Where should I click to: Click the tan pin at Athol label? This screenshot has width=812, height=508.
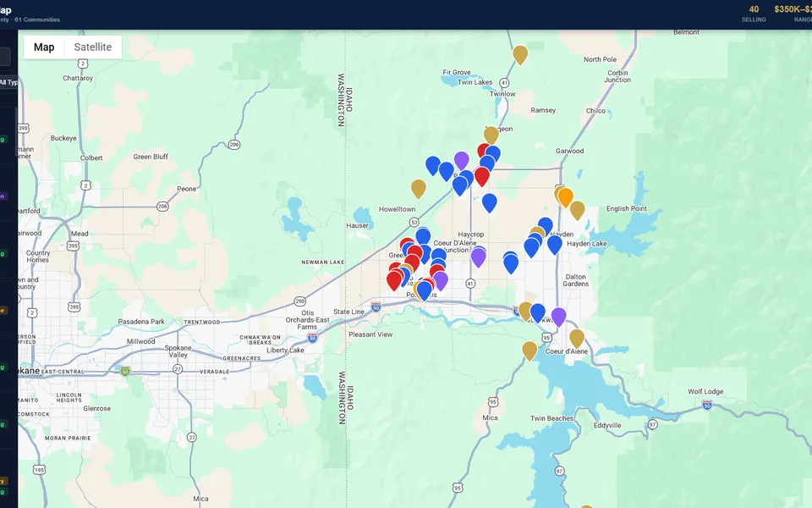pyautogui.click(x=491, y=135)
